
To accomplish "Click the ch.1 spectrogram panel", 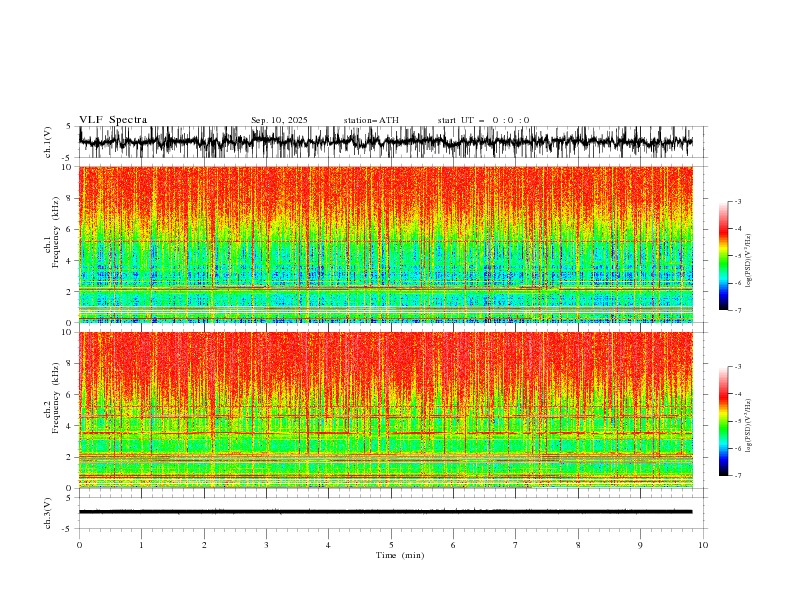I will [x=386, y=244].
